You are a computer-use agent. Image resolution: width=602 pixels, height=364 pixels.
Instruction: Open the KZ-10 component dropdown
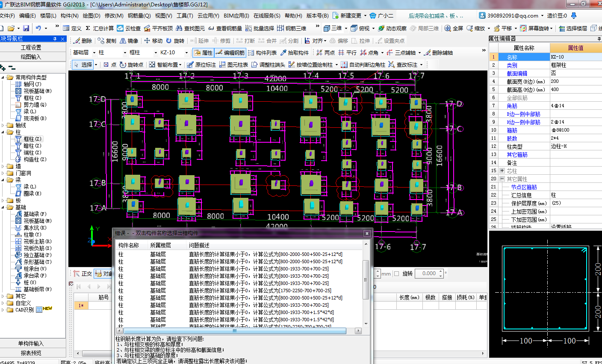186,53
